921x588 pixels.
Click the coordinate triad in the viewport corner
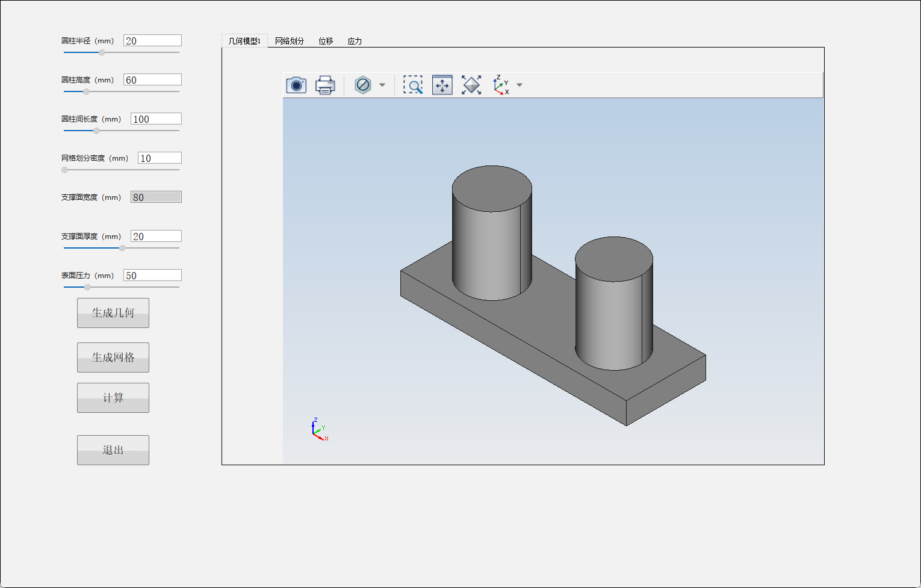tap(320, 429)
